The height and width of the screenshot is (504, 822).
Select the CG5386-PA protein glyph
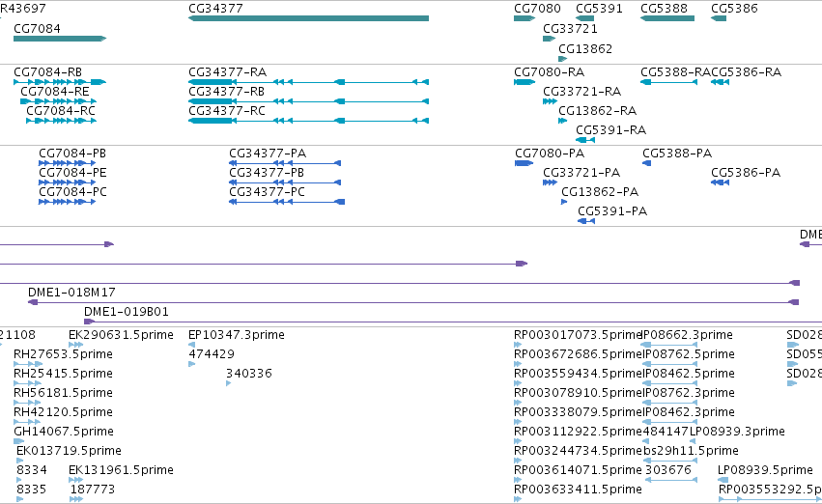coord(720,182)
